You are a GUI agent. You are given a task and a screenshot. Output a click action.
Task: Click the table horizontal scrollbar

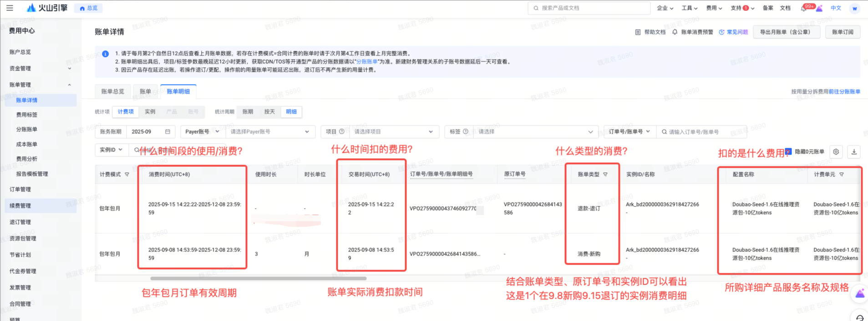tap(258, 278)
